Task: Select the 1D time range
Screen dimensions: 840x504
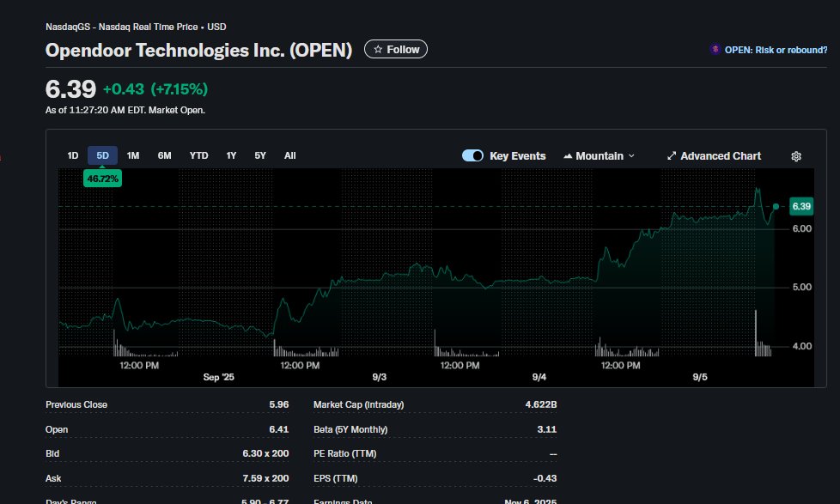Action: [x=73, y=155]
